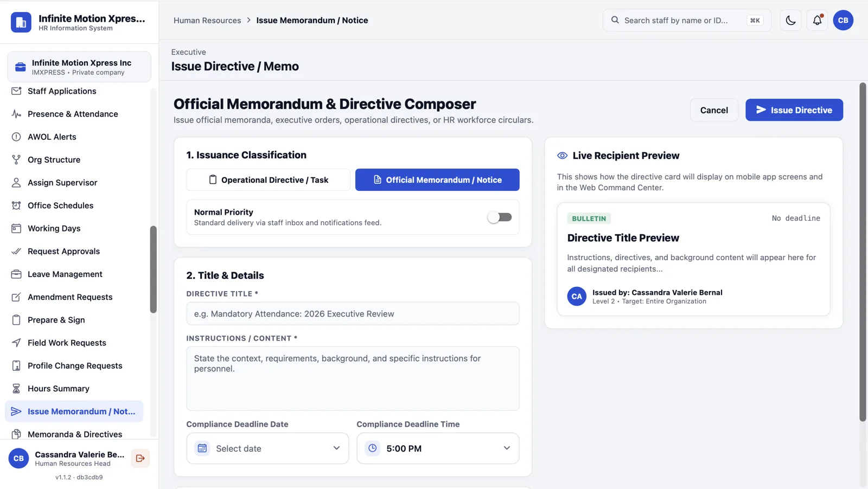Open CB user avatar in header
The image size is (868, 489).
coord(843,21)
